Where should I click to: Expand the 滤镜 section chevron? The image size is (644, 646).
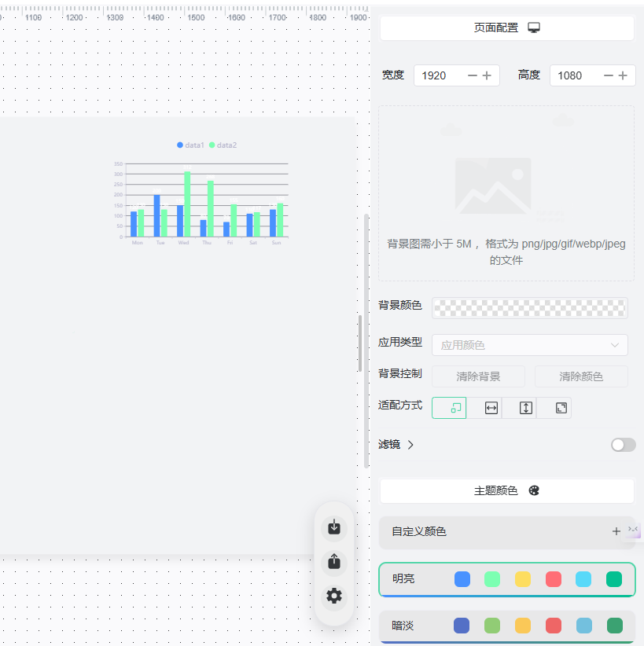[410, 445]
